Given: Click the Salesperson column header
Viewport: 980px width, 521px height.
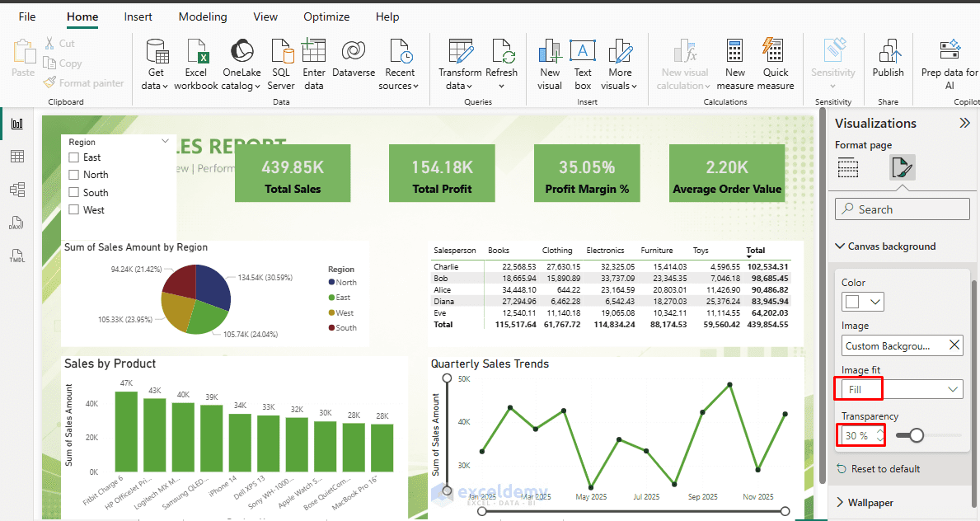Looking at the screenshot, I should point(455,250).
